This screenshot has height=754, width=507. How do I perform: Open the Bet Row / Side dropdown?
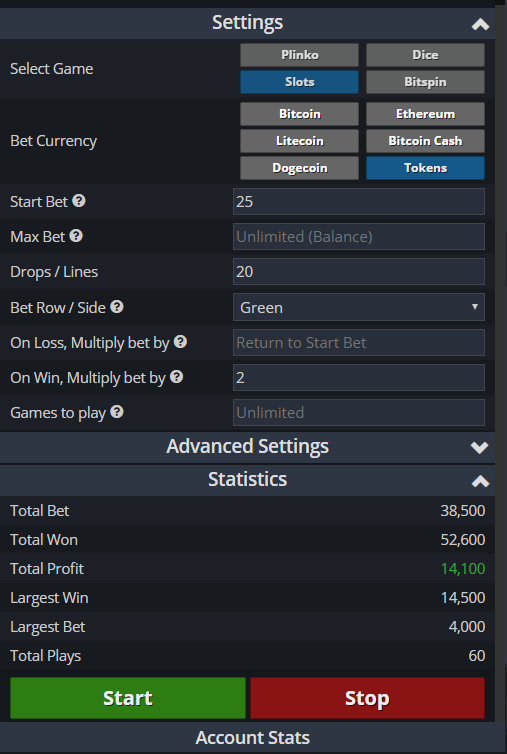(x=359, y=307)
